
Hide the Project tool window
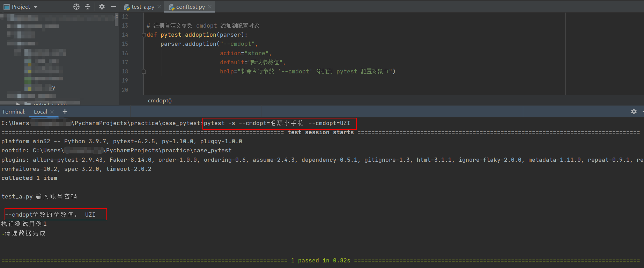click(x=113, y=7)
